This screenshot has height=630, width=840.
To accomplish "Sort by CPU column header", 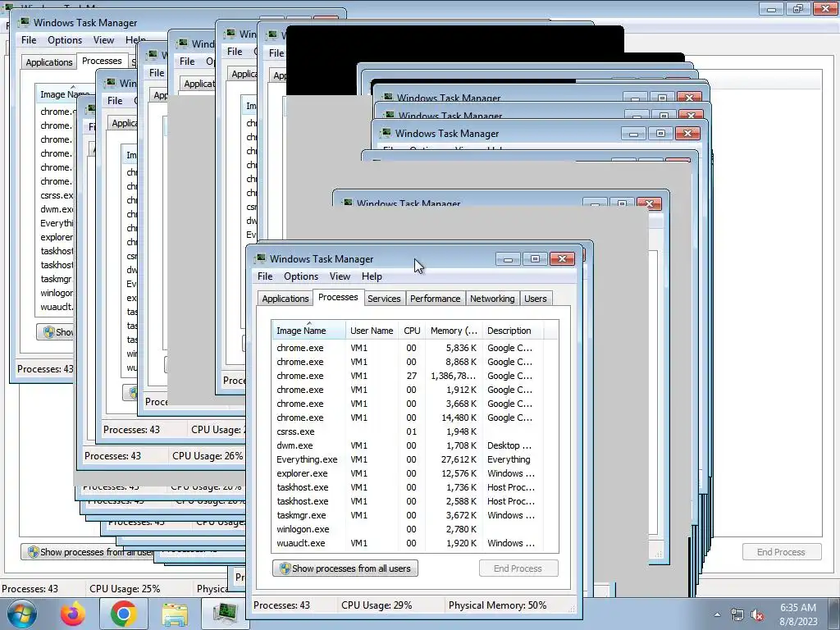I will tap(412, 331).
